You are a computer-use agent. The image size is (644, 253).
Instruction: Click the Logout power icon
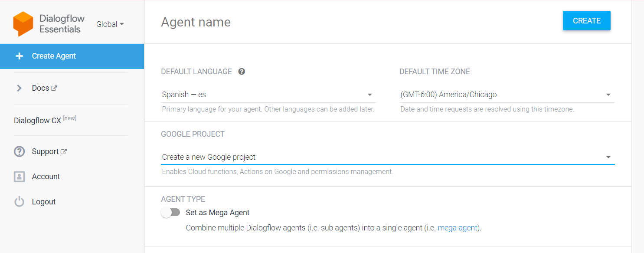pyautogui.click(x=20, y=201)
